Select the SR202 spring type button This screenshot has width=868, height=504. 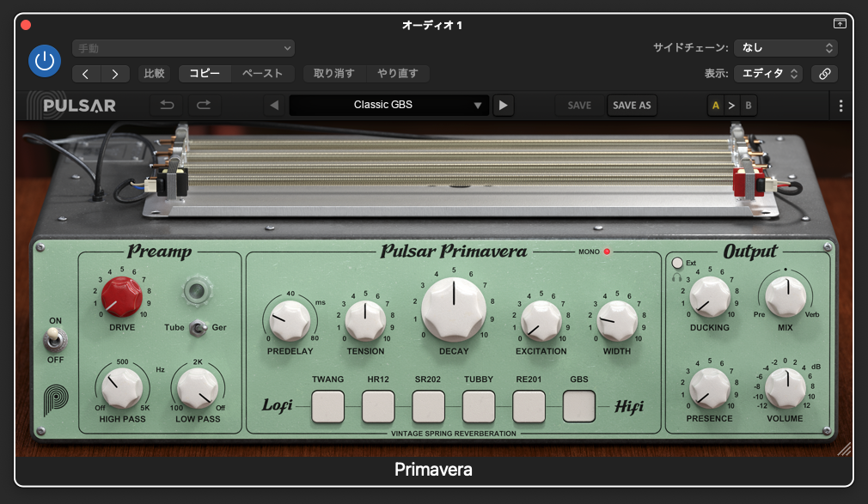(x=429, y=407)
